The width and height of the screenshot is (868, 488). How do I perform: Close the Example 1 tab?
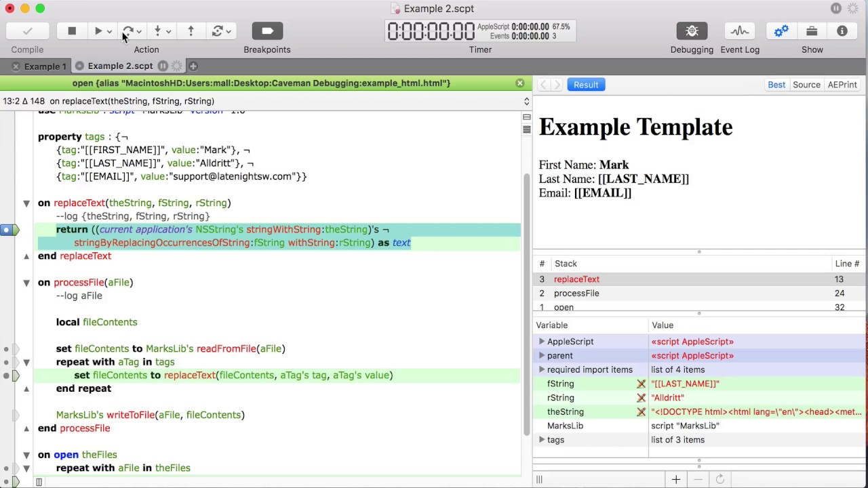(16, 66)
